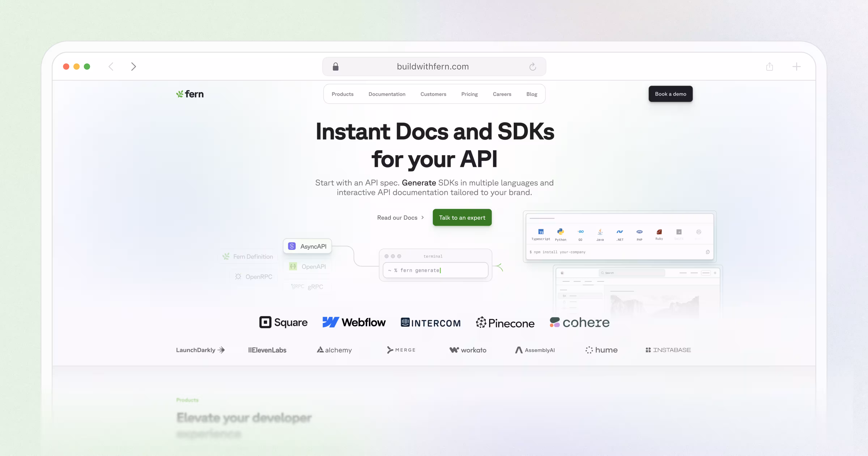Click the yellow minimize window dot
The image size is (868, 456).
(x=76, y=66)
